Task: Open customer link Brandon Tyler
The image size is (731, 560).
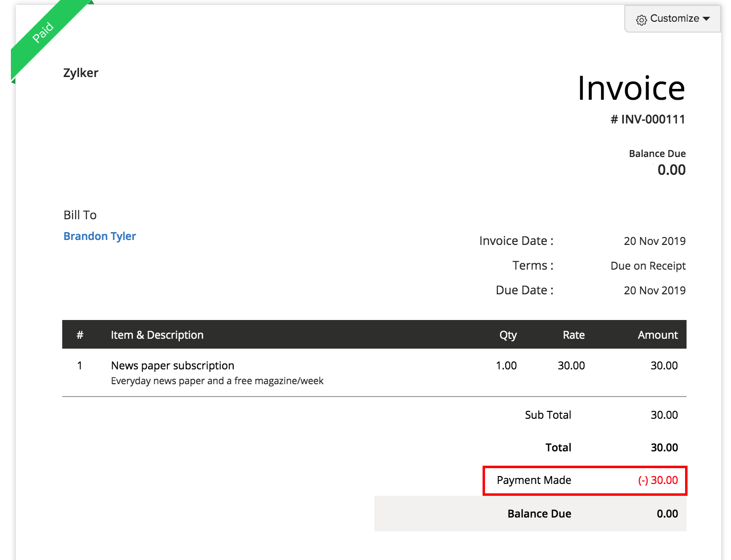Action: coord(99,236)
